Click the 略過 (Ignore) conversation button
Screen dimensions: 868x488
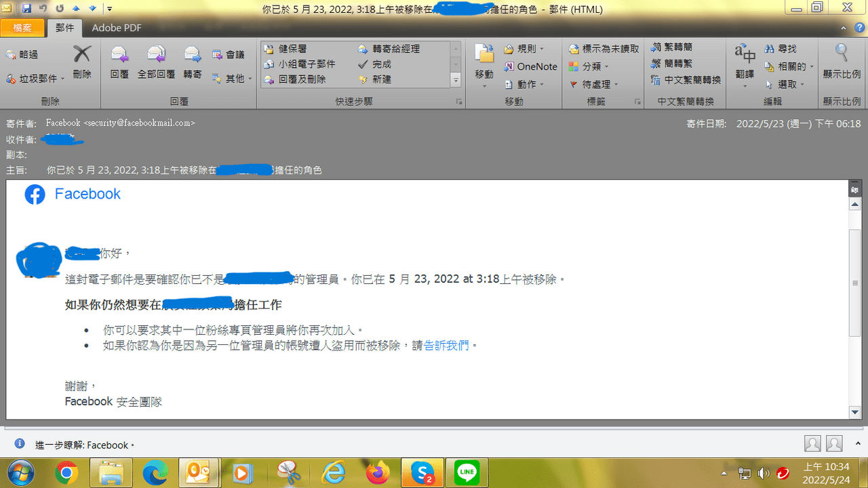pyautogui.click(x=22, y=55)
